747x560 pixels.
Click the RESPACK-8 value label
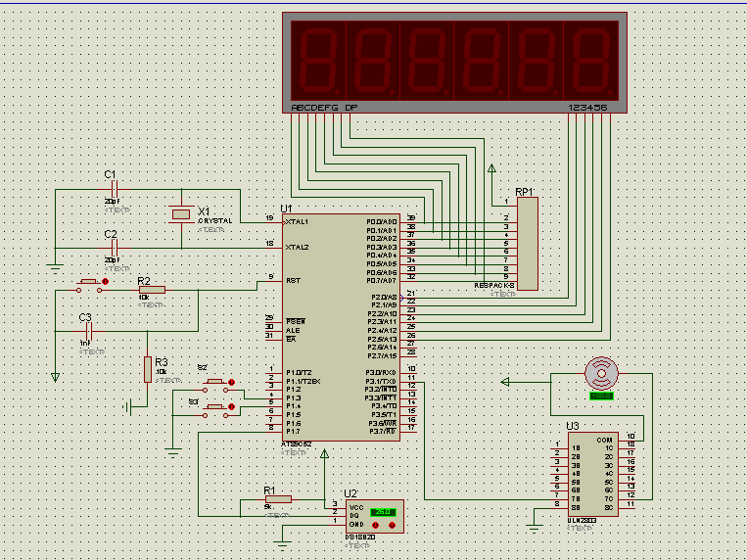coord(494,286)
